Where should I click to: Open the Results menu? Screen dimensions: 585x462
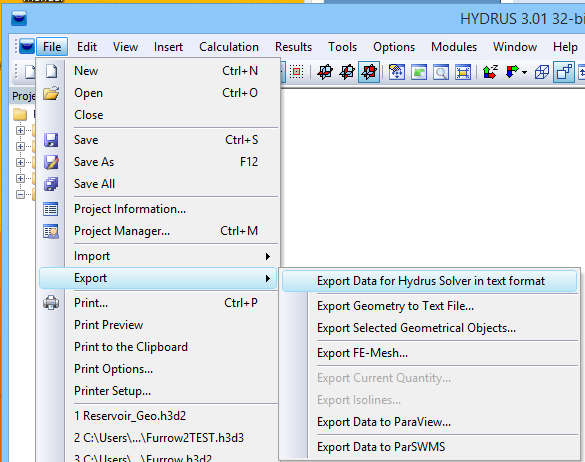pos(293,47)
